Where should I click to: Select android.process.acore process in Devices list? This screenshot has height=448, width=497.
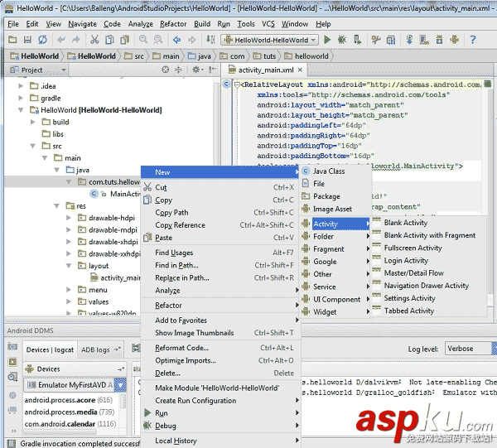coord(69,400)
